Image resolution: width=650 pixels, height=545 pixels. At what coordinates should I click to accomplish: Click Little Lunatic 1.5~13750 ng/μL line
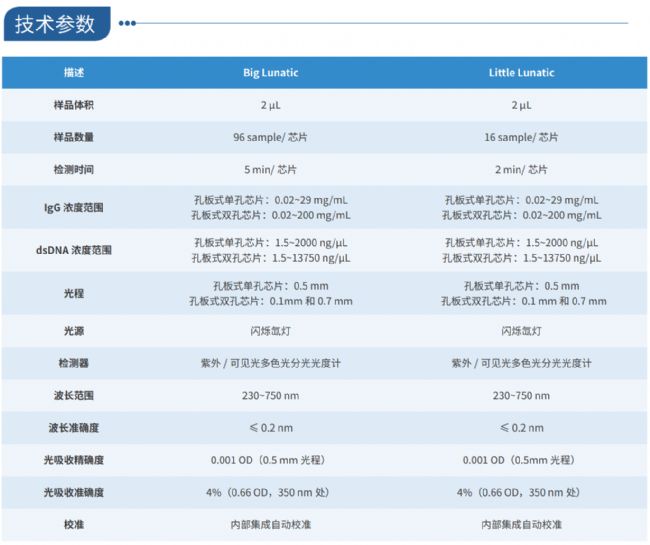click(521, 258)
